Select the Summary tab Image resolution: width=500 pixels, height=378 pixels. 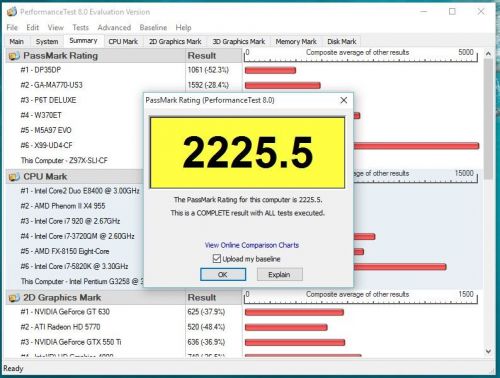83,41
